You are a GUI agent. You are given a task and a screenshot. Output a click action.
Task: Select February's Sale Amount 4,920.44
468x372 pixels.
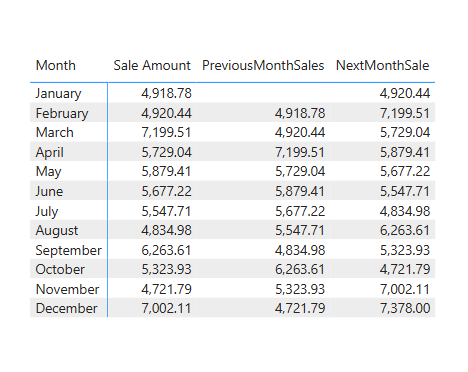(x=166, y=113)
